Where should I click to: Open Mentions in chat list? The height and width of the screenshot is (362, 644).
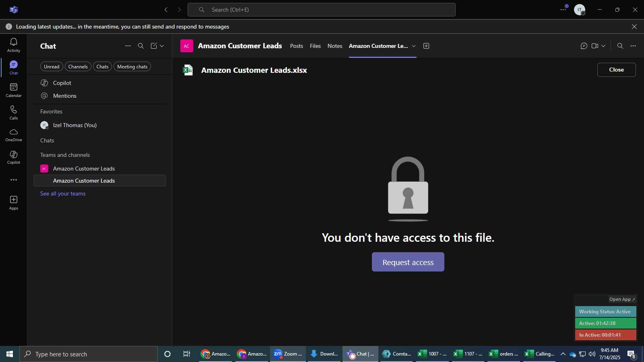(100, 96)
